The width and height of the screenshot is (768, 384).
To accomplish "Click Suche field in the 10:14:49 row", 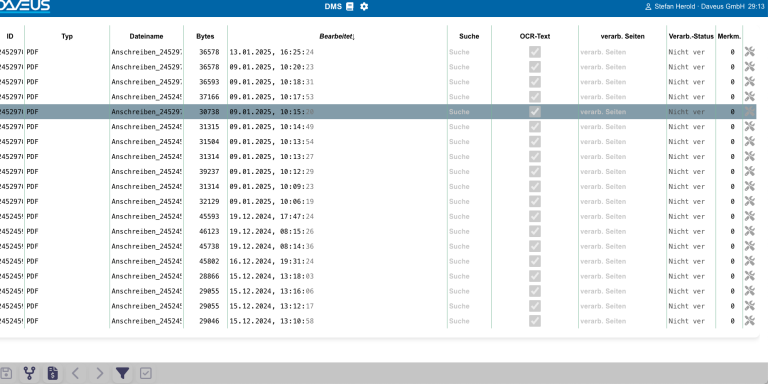I will (469, 126).
